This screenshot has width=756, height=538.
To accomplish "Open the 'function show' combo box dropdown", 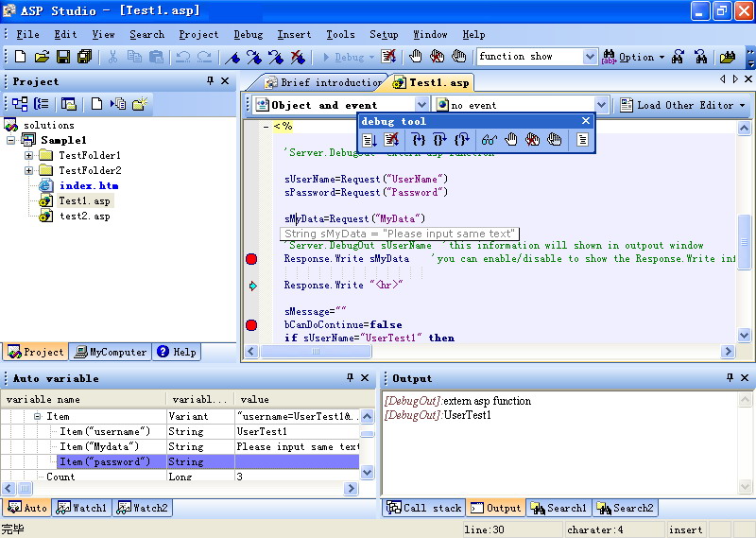I will [590, 57].
